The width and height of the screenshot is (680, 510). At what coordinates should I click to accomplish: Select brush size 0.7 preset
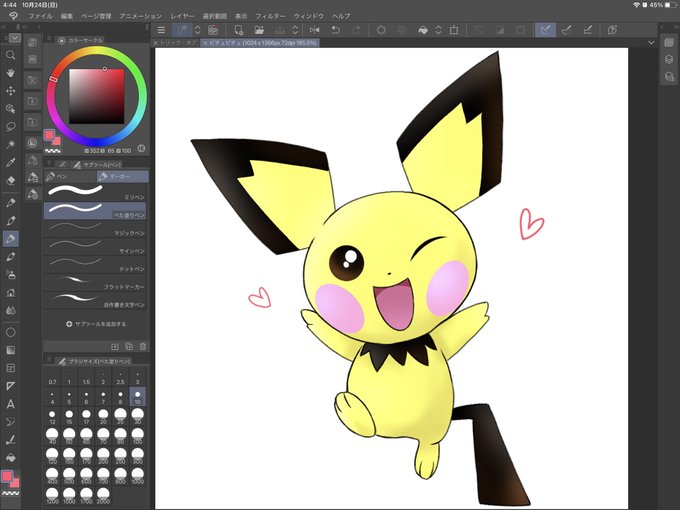(x=52, y=377)
